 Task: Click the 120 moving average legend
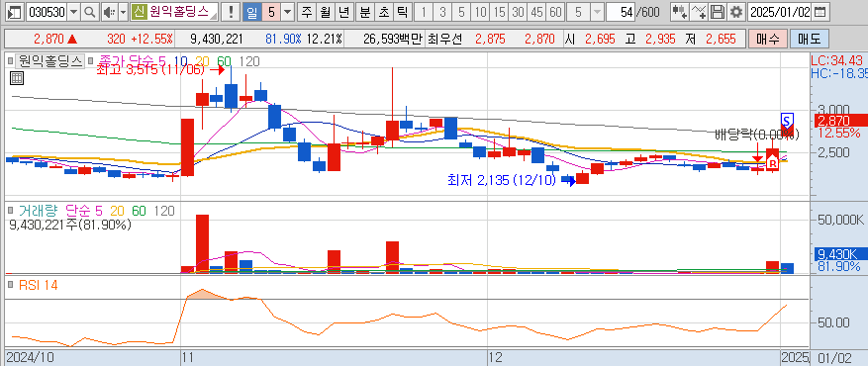pos(249,61)
